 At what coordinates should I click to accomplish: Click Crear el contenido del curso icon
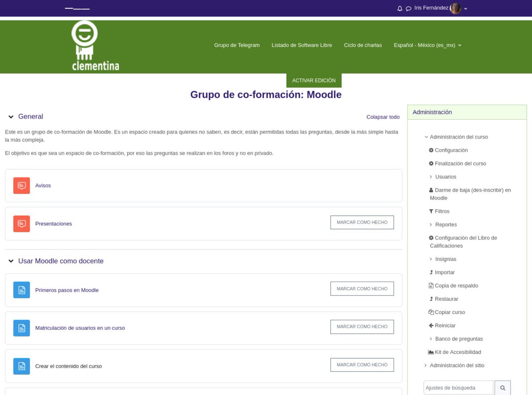[22, 366]
